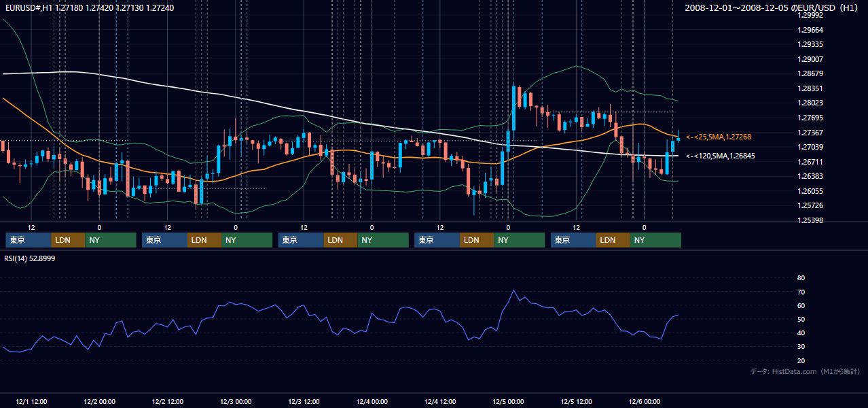Image resolution: width=868 pixels, height=408 pixels.
Task: Click the 12/2 12:00 time axis label
Action: click(x=167, y=401)
